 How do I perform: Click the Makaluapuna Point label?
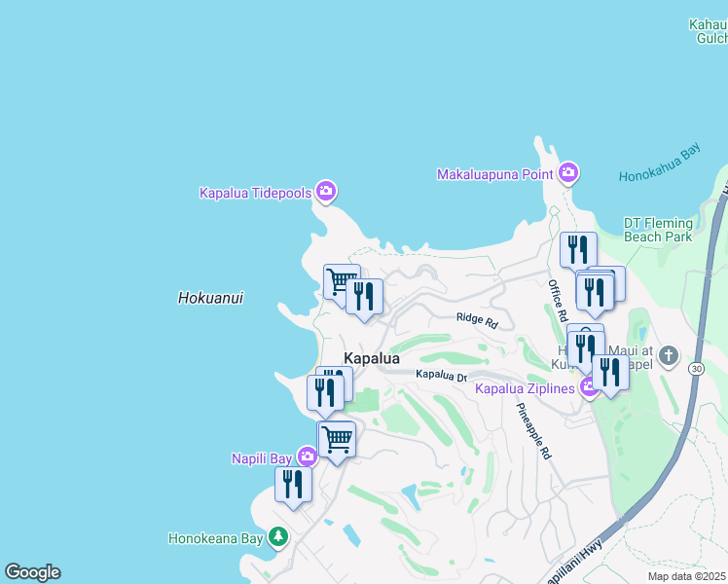(x=495, y=174)
